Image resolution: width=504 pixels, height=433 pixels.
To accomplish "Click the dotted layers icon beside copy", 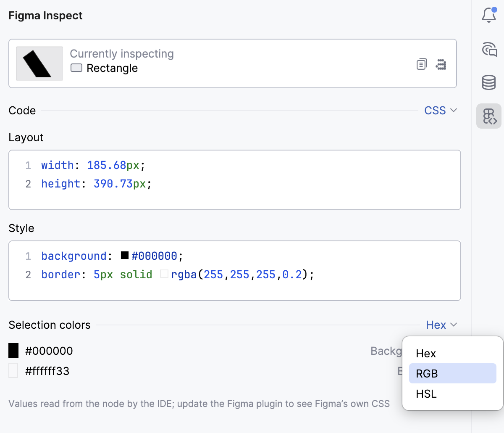I will point(441,64).
